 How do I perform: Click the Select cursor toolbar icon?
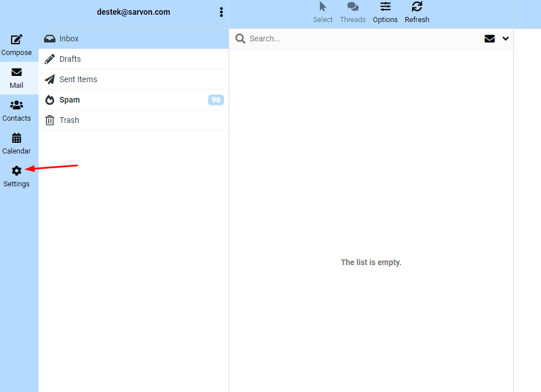[323, 7]
